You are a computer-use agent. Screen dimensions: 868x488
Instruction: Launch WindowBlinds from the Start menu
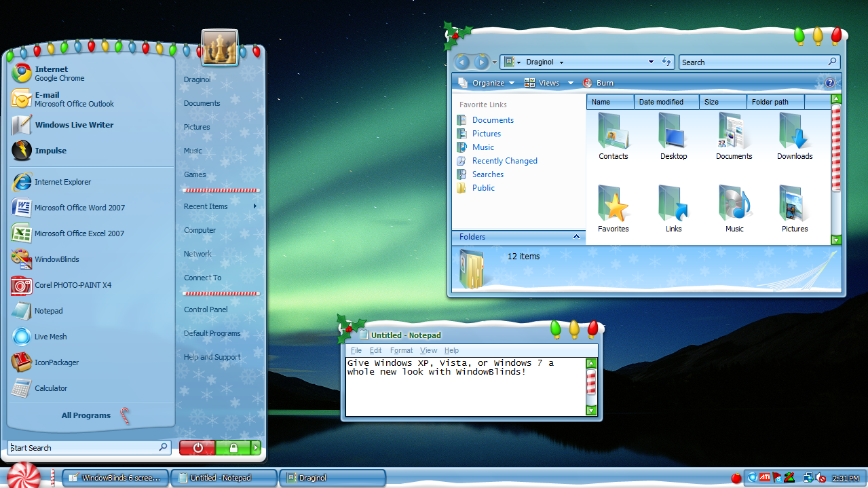pos(57,259)
